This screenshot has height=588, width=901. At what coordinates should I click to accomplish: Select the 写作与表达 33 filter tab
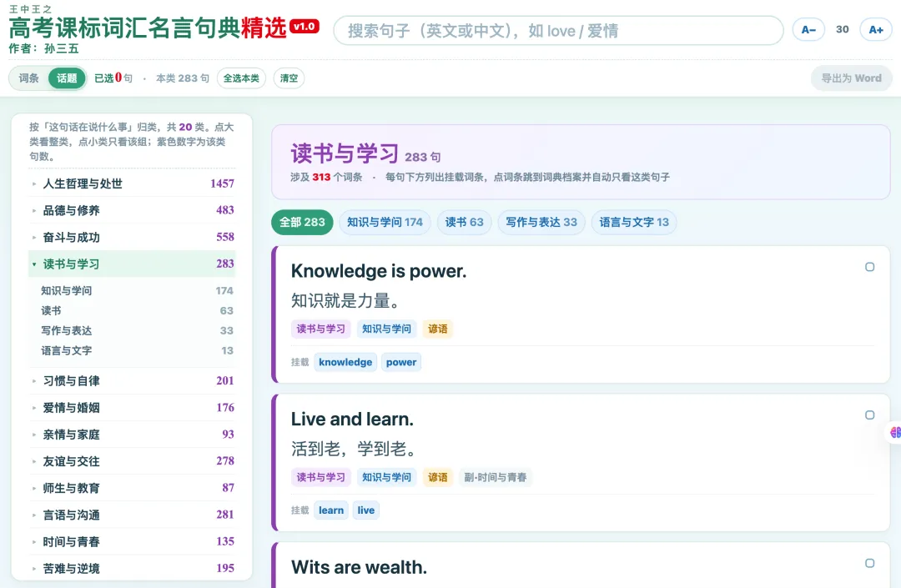pyautogui.click(x=541, y=222)
